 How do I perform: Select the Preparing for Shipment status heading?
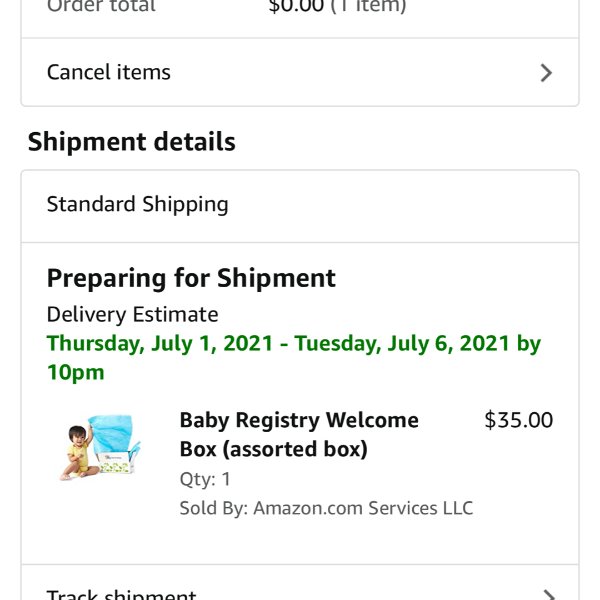[191, 278]
